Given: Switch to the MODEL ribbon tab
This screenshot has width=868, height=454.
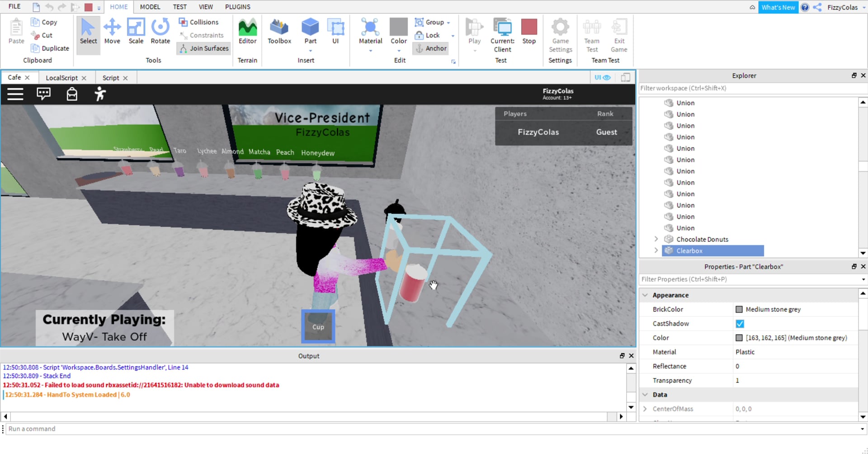Looking at the screenshot, I should click(x=150, y=7).
